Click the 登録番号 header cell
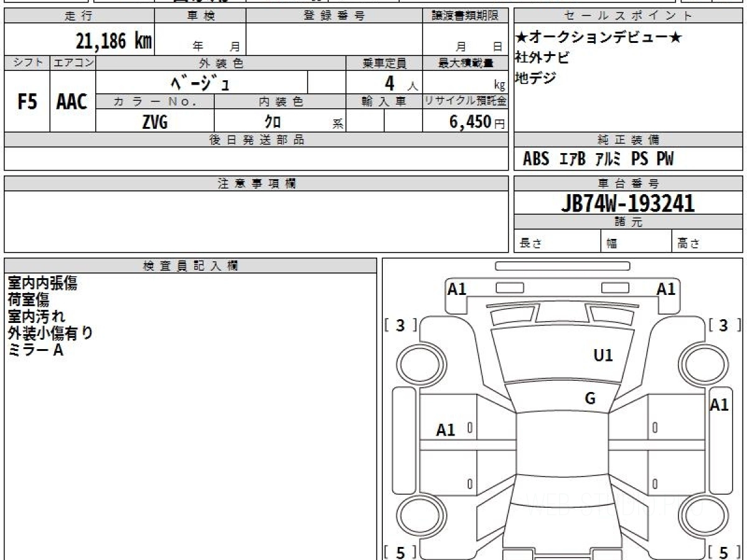747x560 pixels. click(334, 16)
